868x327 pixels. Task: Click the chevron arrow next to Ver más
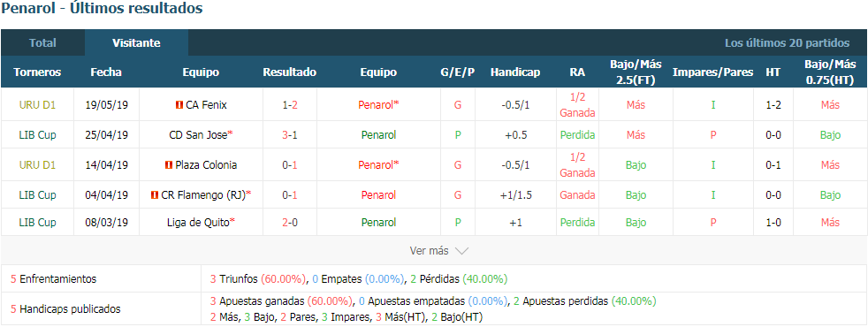click(x=461, y=251)
